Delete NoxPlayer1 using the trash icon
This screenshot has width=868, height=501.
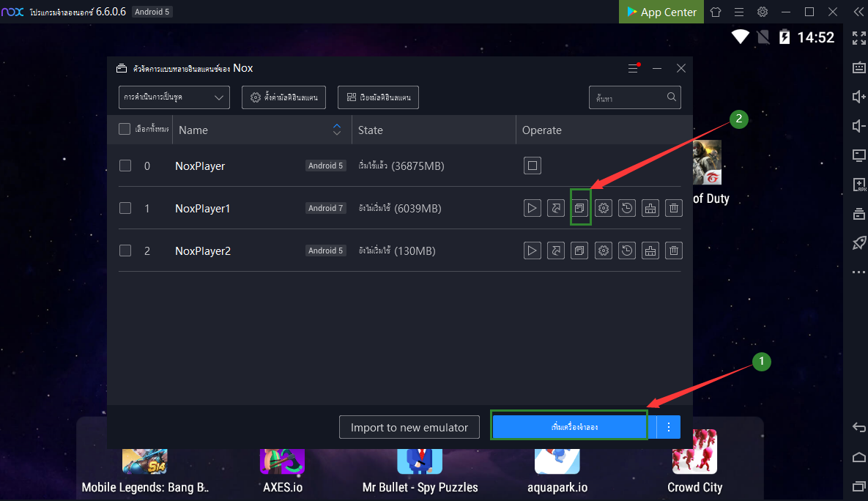(673, 209)
